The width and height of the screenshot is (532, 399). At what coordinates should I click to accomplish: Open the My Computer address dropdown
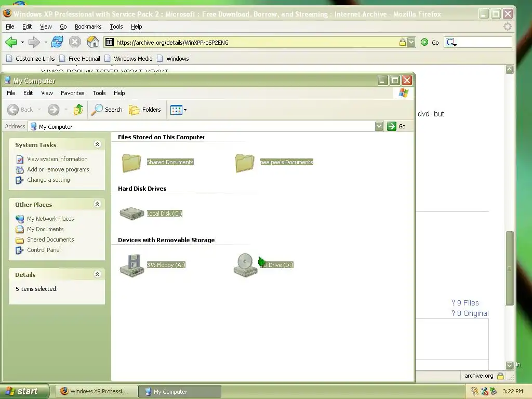379,126
